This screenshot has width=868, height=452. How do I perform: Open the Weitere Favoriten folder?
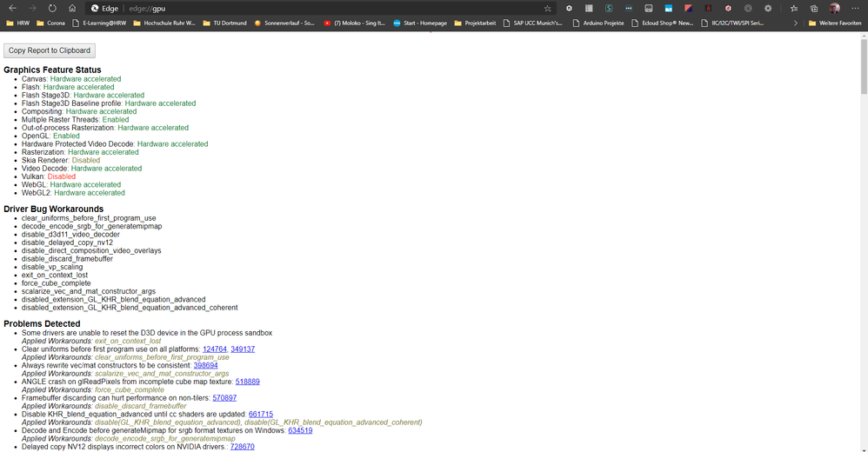click(x=835, y=23)
